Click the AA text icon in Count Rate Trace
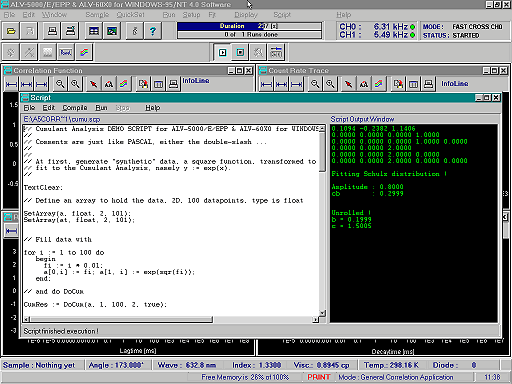This screenshot has width=512, height=384. click(364, 84)
